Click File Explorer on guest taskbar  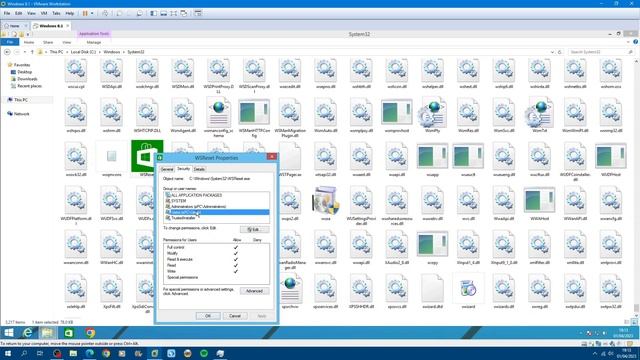[47, 333]
